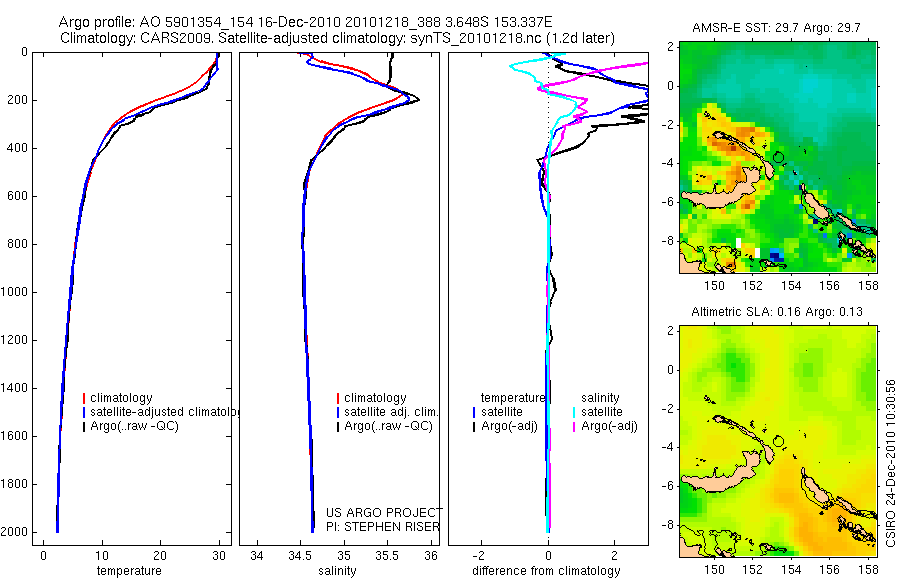
Task: Click longitude tick 158 under SLA map
Action: pyautogui.click(x=868, y=570)
